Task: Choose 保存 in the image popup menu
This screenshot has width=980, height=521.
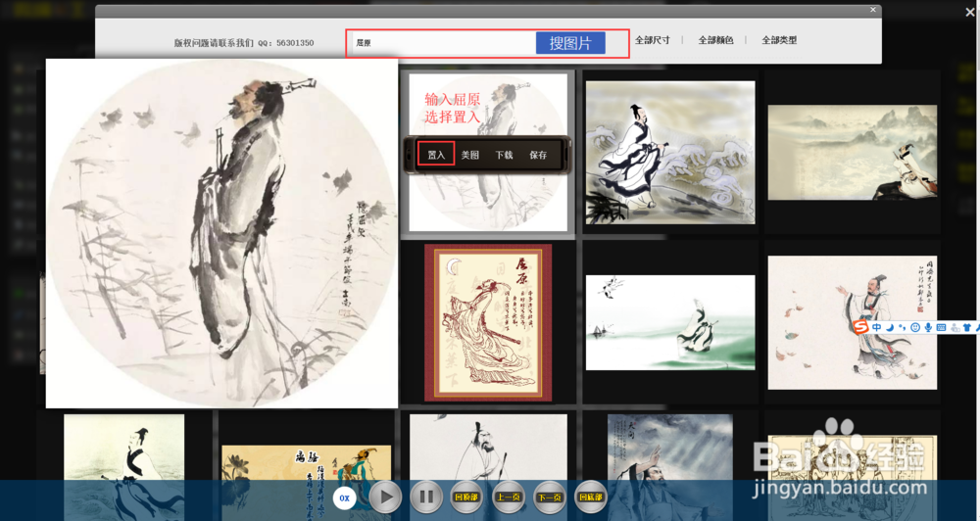Action: (538, 155)
